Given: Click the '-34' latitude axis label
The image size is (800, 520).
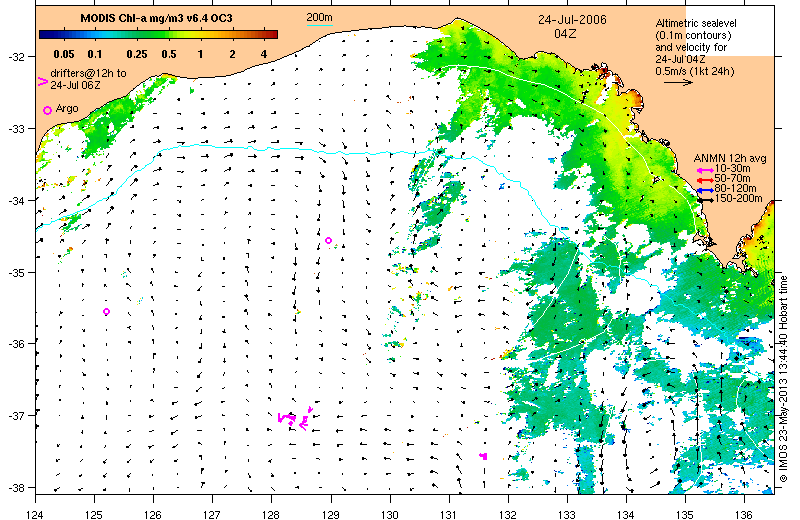Looking at the screenshot, I should coord(15,201).
